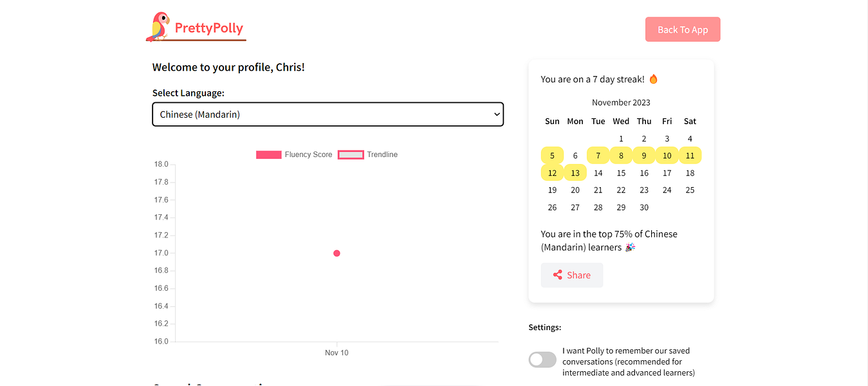The image size is (868, 386).
Task: Click day 6 on the calendar
Action: (x=575, y=156)
